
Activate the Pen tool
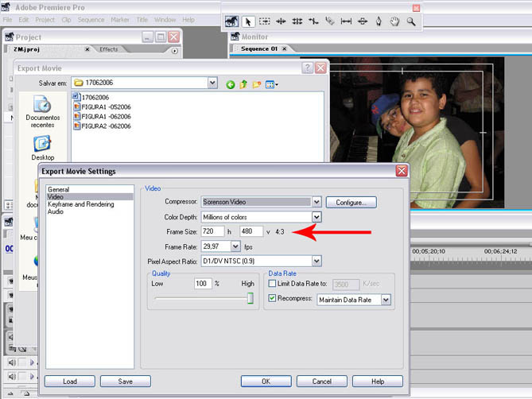point(379,22)
